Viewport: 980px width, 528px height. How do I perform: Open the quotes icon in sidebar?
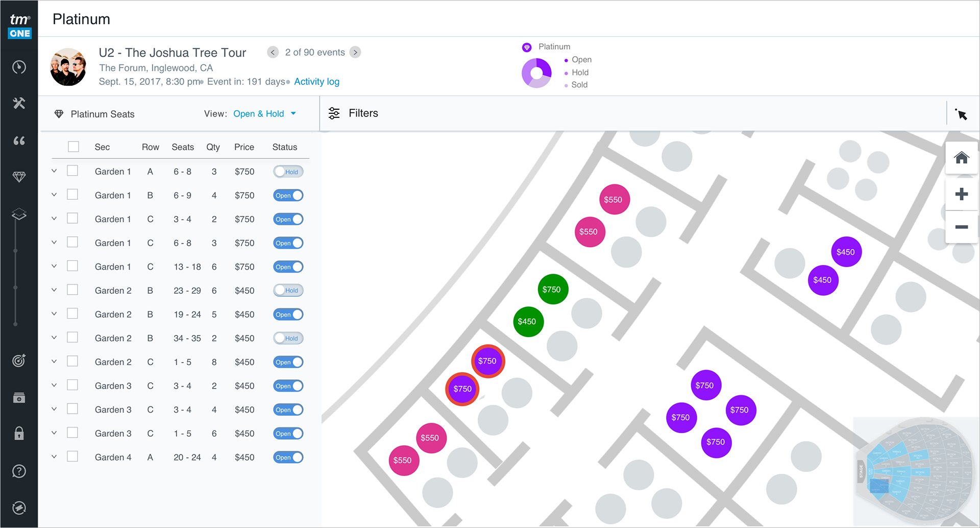coord(19,140)
